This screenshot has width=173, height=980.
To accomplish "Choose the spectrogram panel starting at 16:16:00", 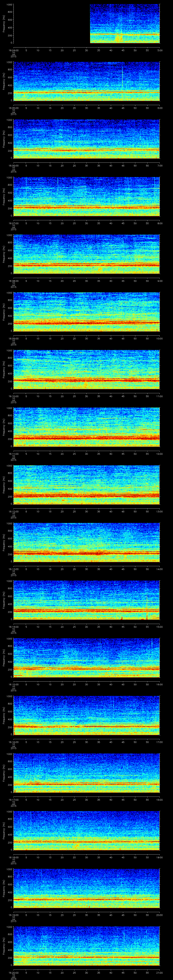I will click(x=87, y=716).
